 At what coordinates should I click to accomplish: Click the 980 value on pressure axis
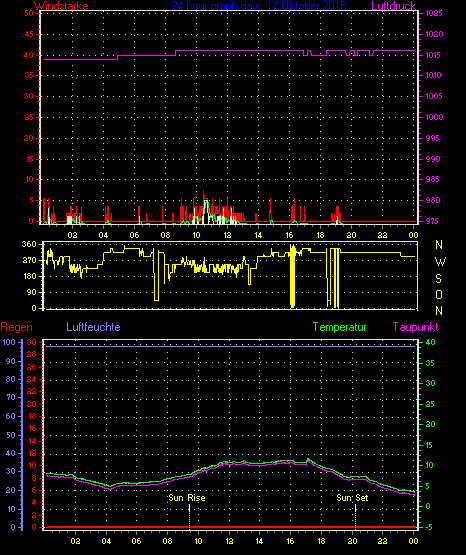click(433, 200)
